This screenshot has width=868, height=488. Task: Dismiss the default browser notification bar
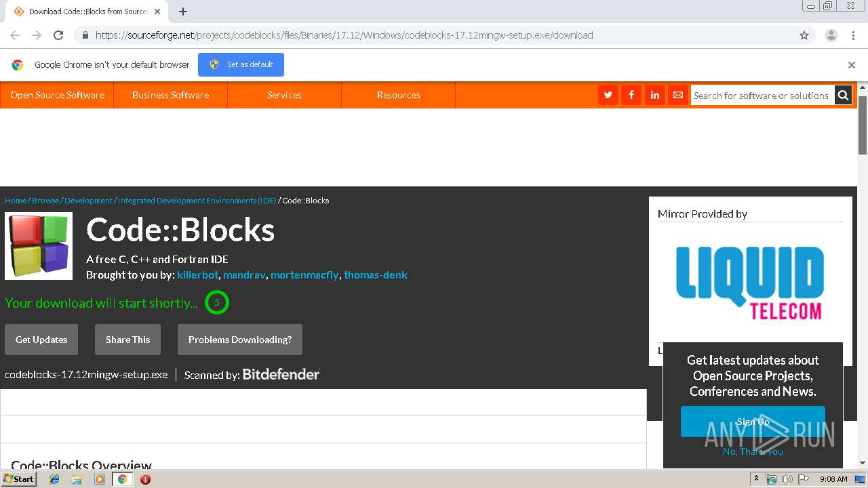852,65
